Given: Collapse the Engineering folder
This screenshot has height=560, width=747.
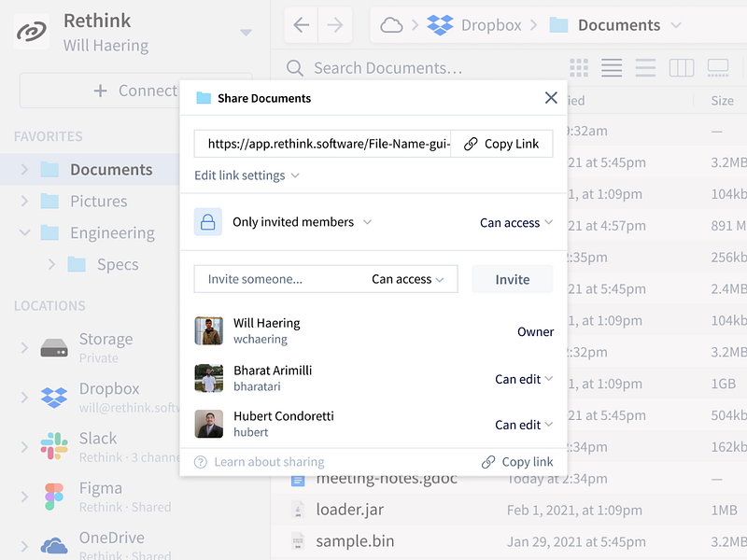Looking at the screenshot, I should (24, 232).
